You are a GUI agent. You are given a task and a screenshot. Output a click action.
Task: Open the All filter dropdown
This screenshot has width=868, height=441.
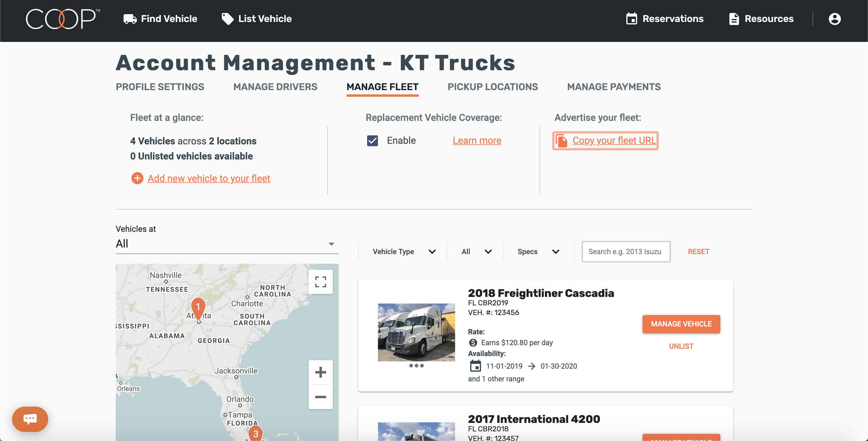point(476,252)
